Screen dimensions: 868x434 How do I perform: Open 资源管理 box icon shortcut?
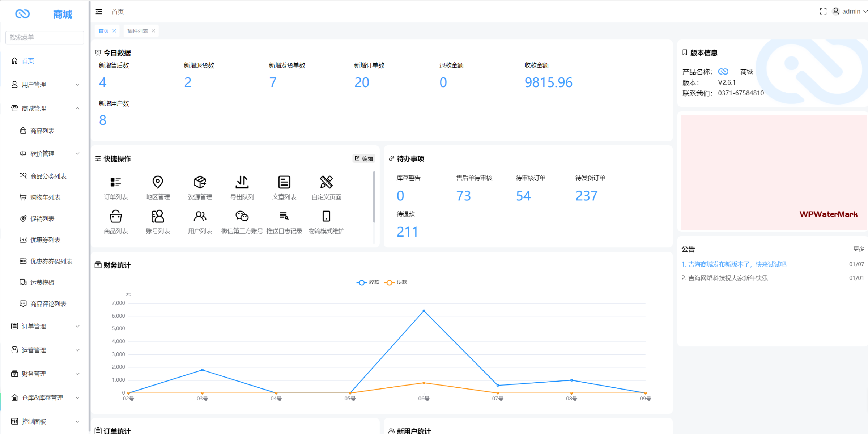pyautogui.click(x=200, y=182)
